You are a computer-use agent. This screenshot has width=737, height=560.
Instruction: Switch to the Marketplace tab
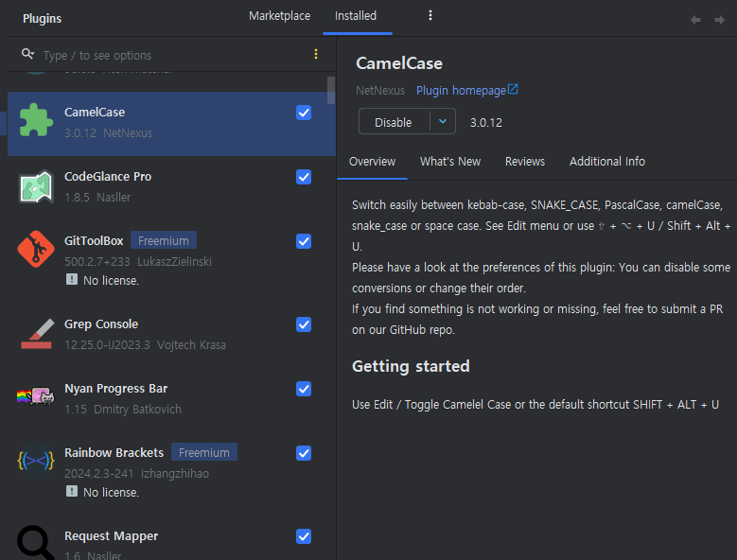(279, 16)
